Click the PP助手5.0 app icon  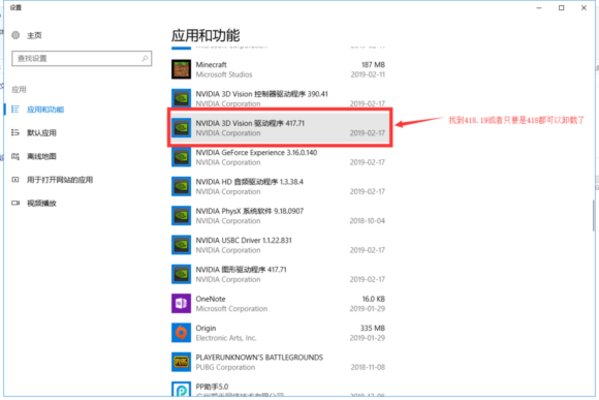pos(181,390)
